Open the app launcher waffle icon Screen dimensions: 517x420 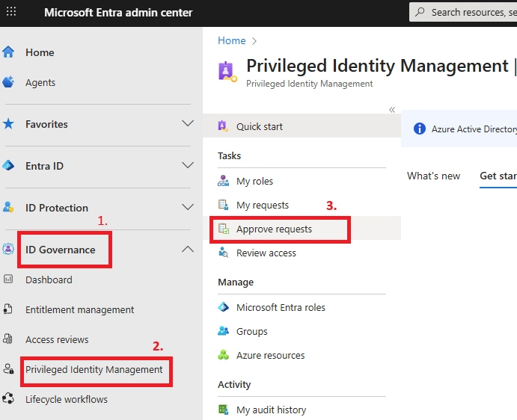point(11,11)
